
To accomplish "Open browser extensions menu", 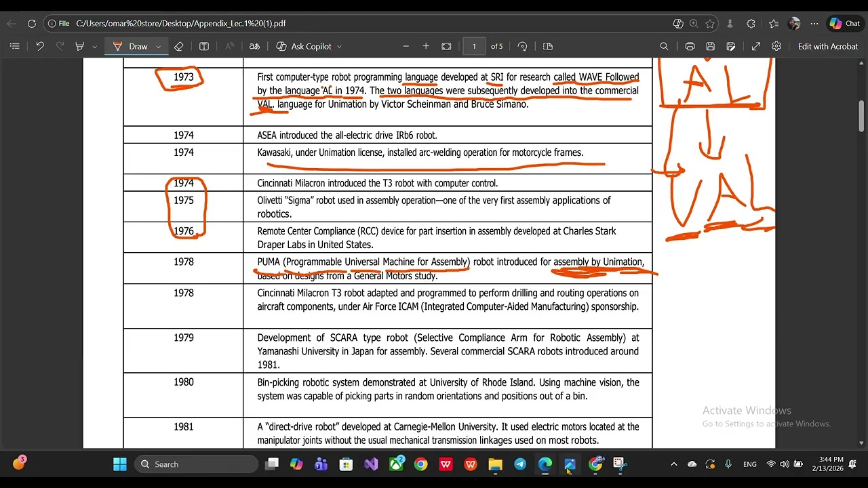I will 751,23.
